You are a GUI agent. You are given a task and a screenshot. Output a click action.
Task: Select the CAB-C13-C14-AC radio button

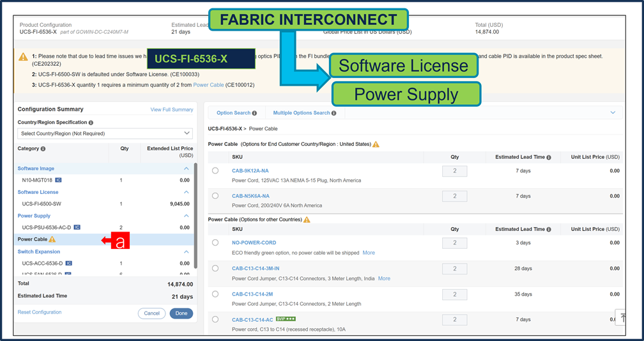[x=215, y=320]
